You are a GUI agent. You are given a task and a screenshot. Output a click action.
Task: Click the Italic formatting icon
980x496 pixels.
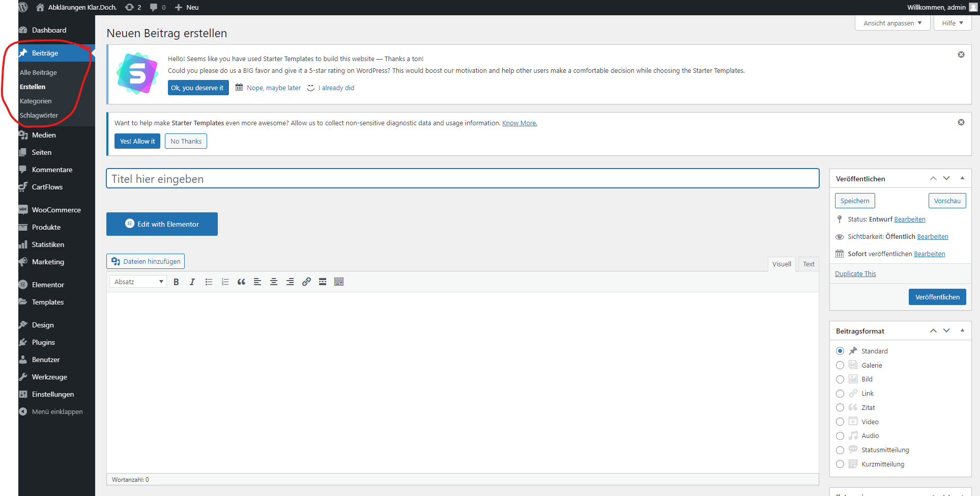[x=192, y=282]
